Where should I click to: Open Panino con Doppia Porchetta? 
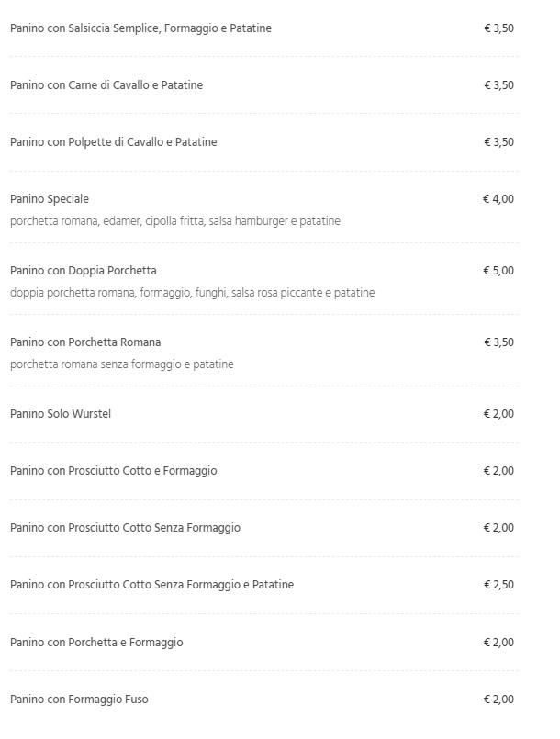[x=84, y=271]
